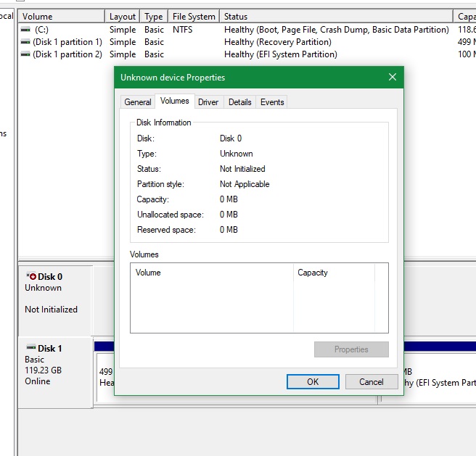Select Disk 1 partition 1 drive icon
Image resolution: width=476 pixels, height=456 pixels.
(25, 42)
